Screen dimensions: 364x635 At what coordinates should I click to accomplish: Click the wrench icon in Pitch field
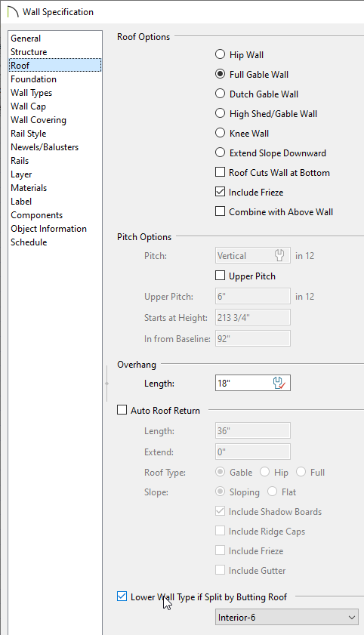(279, 255)
